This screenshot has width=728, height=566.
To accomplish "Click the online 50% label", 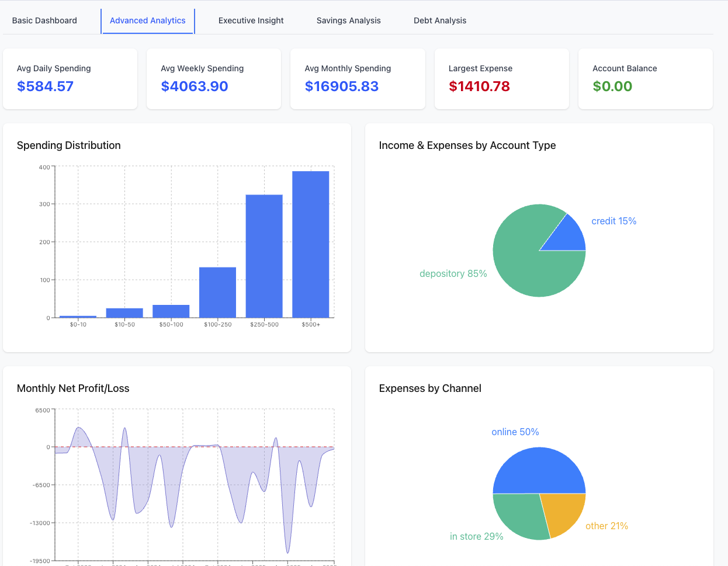I will click(514, 432).
